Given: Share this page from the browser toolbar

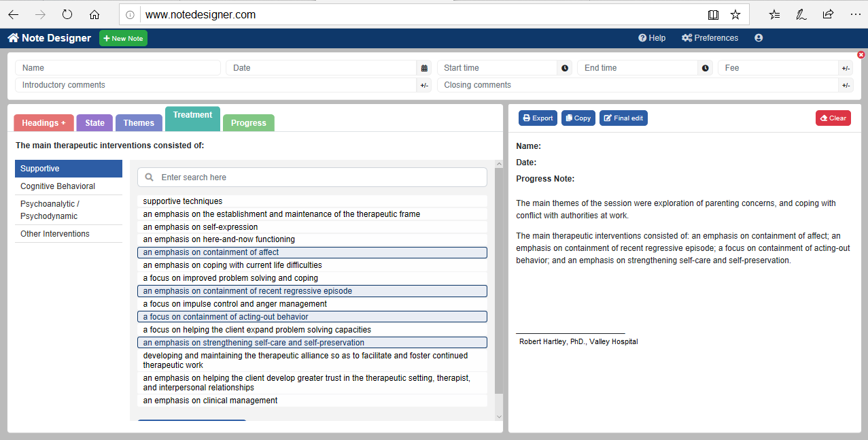Looking at the screenshot, I should click(x=828, y=14).
